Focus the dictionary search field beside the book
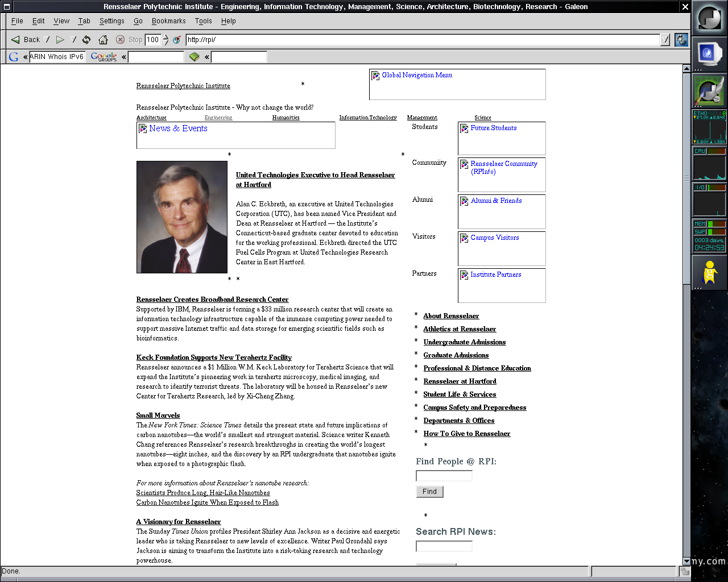Viewport: 728px width, 582px height. pos(239,57)
